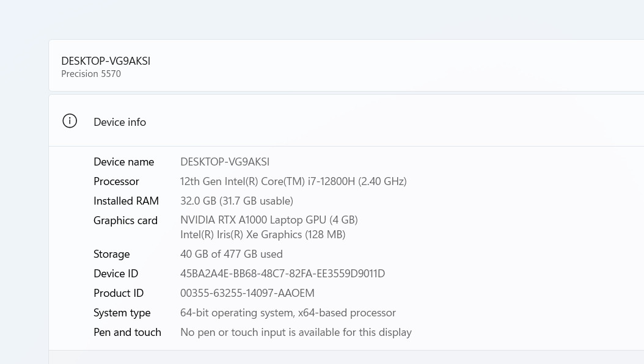Click the Graphics card label
The width and height of the screenshot is (644, 364).
pos(125,220)
